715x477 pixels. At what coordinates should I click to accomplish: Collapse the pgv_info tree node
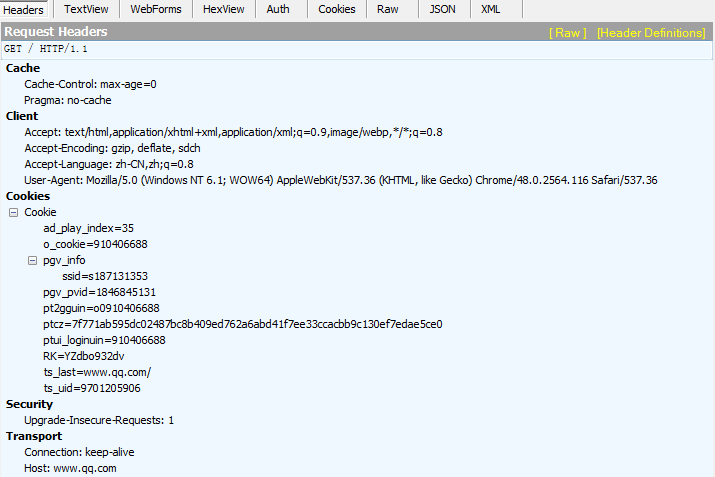tap(32, 260)
